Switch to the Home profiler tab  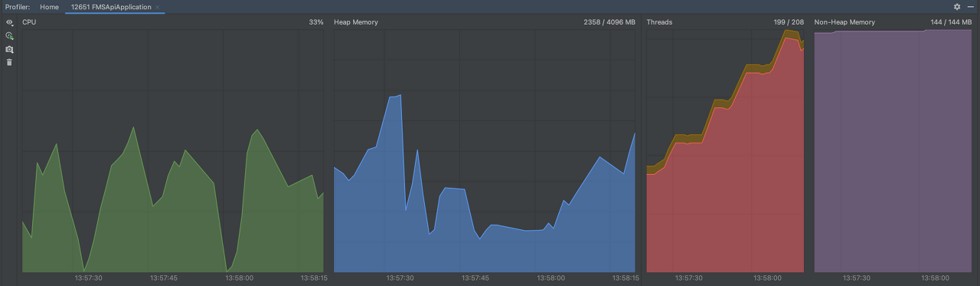coord(49,7)
